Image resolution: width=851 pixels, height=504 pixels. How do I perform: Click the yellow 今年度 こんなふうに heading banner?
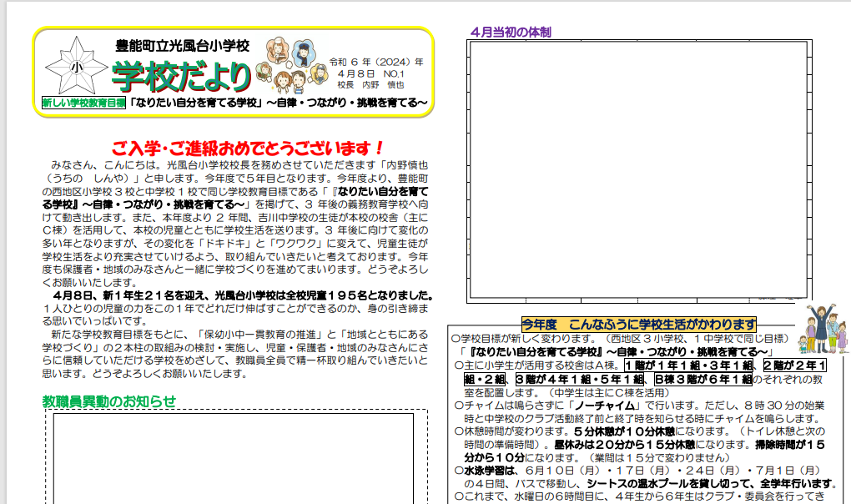(x=638, y=324)
